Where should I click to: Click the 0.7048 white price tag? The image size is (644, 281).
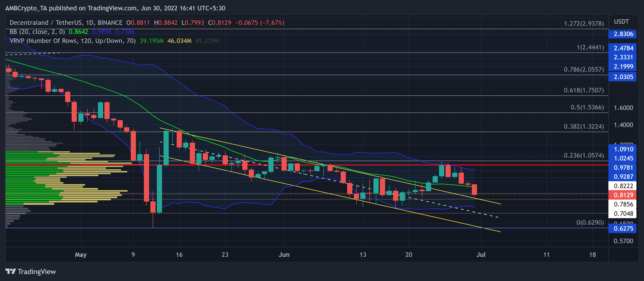pos(623,213)
